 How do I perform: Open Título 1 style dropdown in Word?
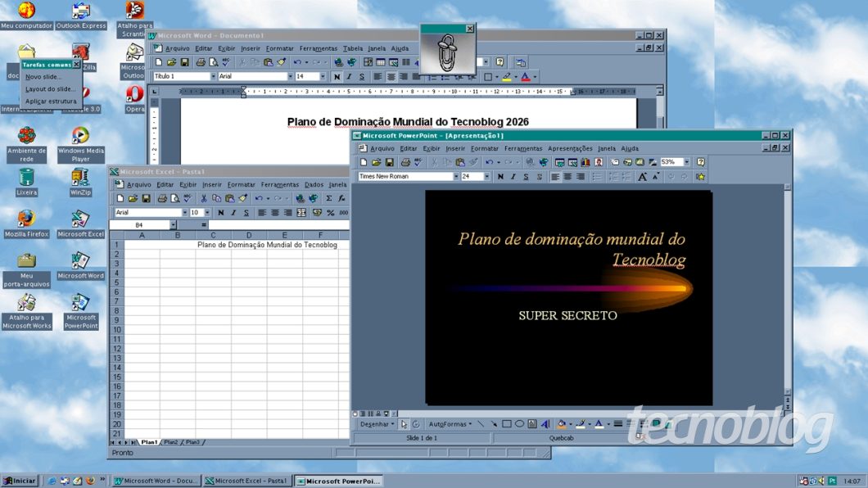pyautogui.click(x=213, y=76)
